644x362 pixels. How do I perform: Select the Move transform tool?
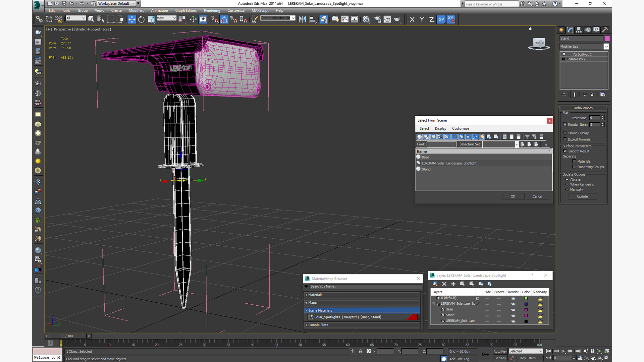131,19
